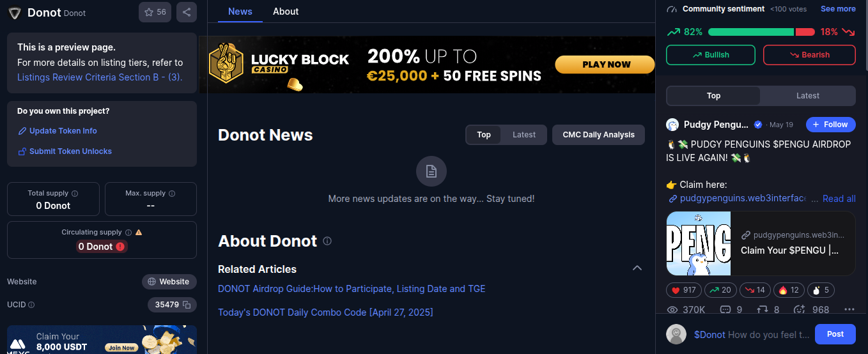The height and width of the screenshot is (354, 868).
Task: Click the bearish reaction showing 14
Action: 755,290
